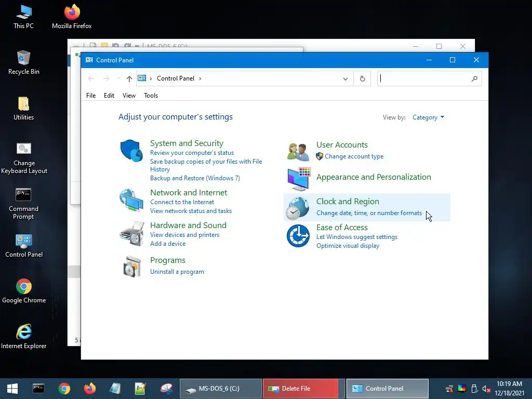Click the Control Panel address bar icon

(142, 78)
